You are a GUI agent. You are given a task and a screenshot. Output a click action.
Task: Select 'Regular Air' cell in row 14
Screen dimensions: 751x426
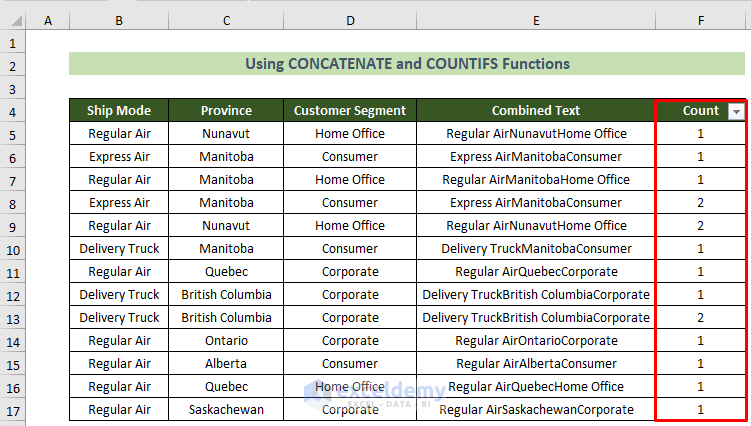tap(119, 340)
